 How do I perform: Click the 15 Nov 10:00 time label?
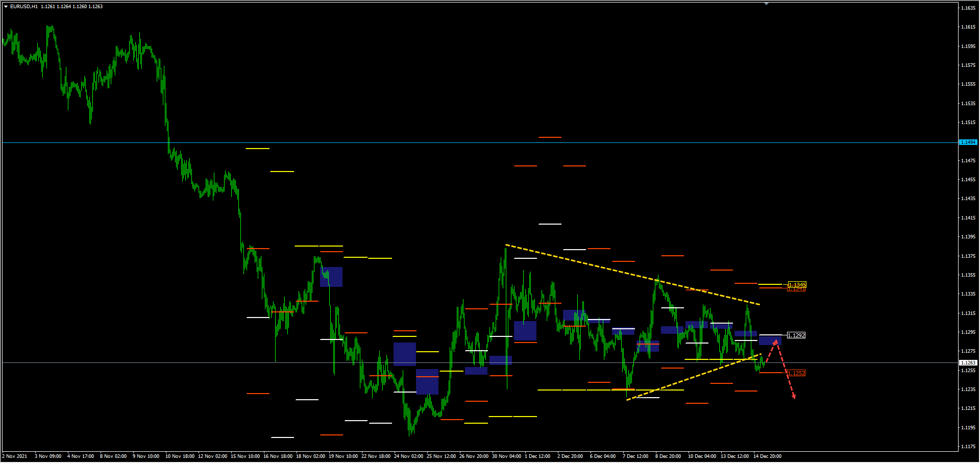tap(245, 456)
